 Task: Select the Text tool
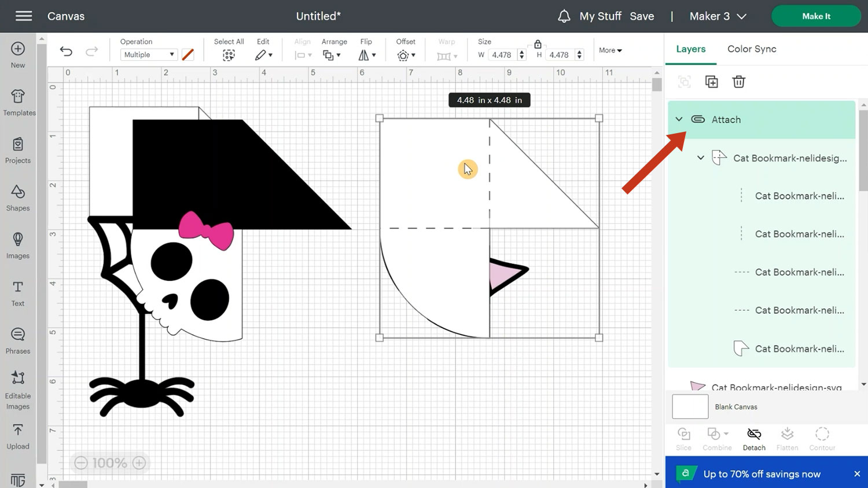[x=18, y=293]
